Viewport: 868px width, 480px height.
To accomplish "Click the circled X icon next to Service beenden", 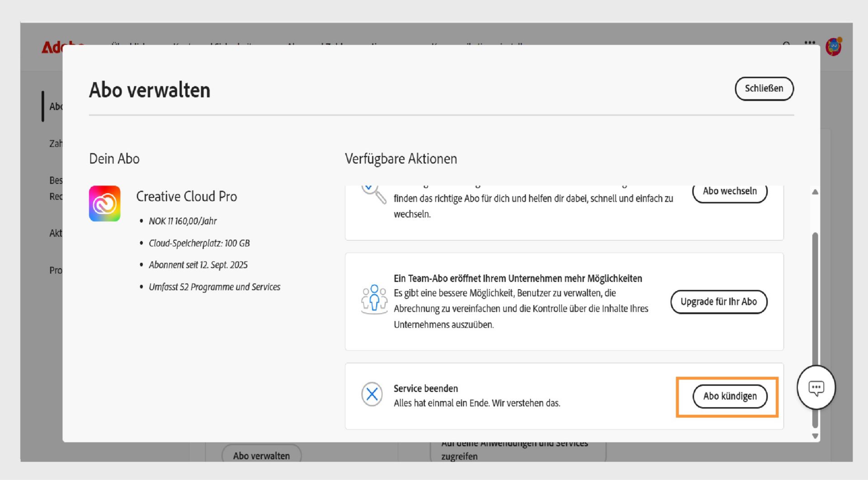I will pos(372,394).
